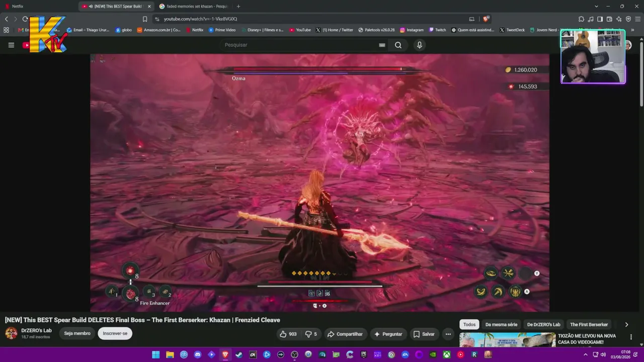Subscribe with the Inscrever-se button
This screenshot has height=362, width=644.
pos(115,333)
